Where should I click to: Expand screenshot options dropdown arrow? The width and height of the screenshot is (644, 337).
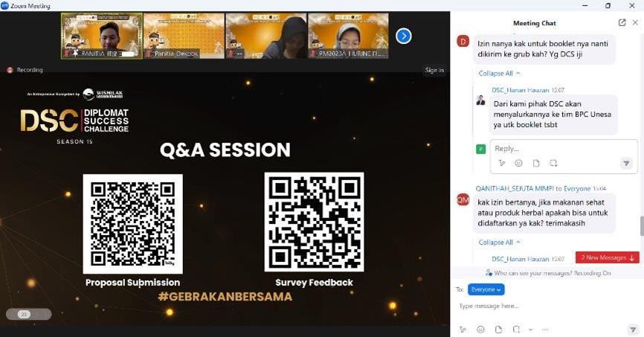click(530, 330)
